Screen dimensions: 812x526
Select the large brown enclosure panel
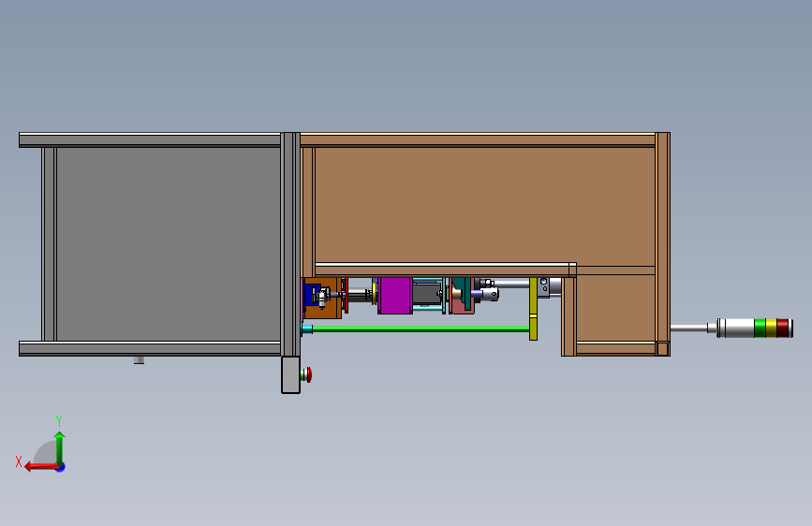pos(484,206)
